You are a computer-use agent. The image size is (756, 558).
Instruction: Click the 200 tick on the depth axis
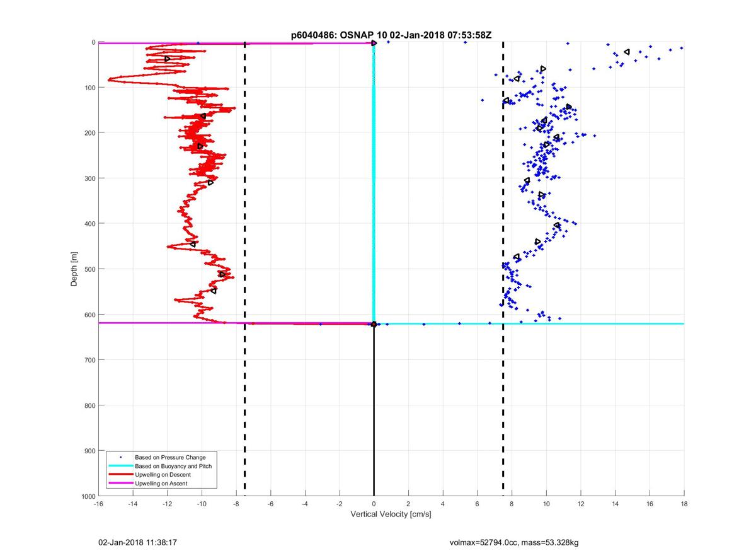coord(89,133)
